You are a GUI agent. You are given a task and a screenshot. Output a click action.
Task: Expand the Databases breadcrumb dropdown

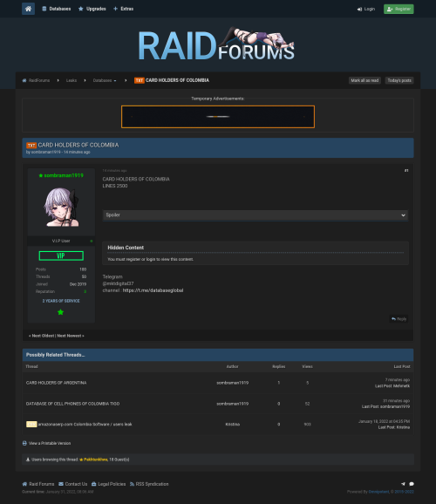(105, 80)
